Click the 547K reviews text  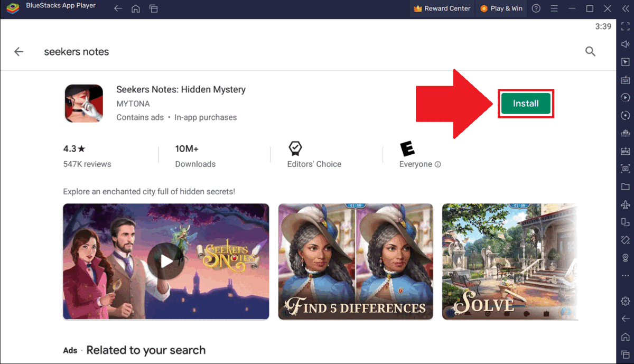(x=87, y=164)
